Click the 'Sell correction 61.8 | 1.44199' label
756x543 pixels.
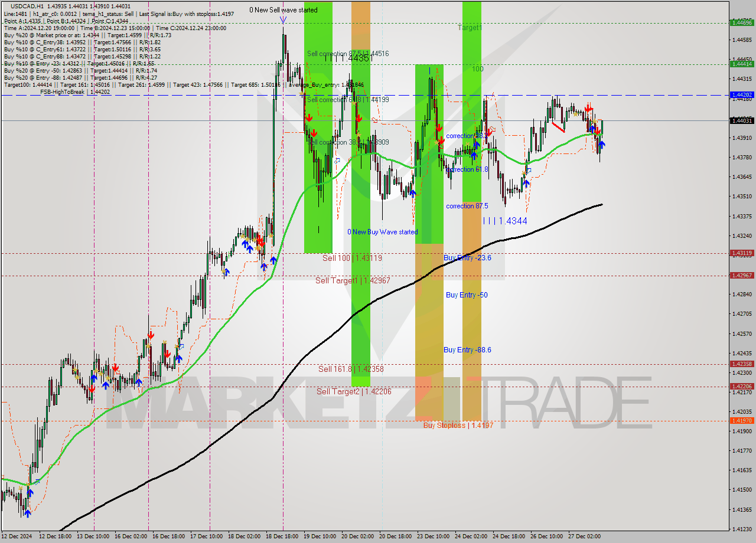pos(348,100)
